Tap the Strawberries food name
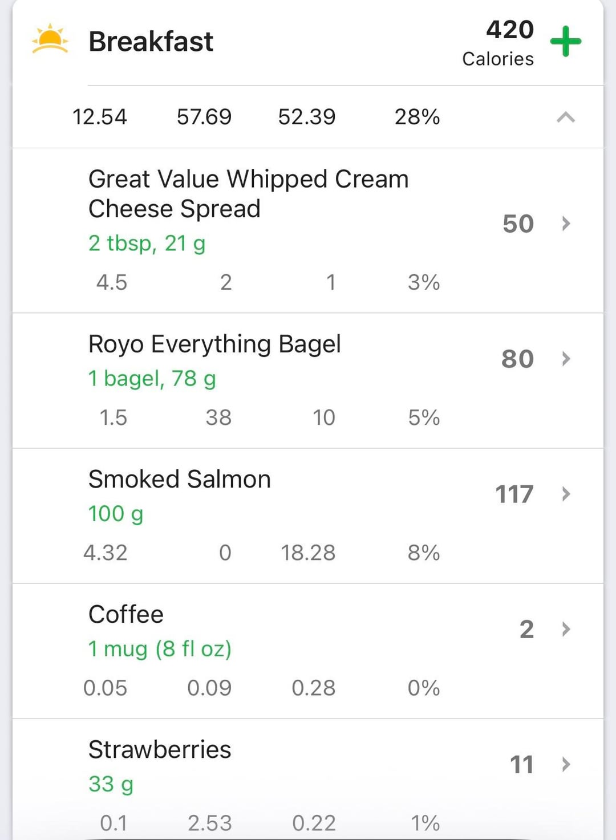 pos(160,750)
